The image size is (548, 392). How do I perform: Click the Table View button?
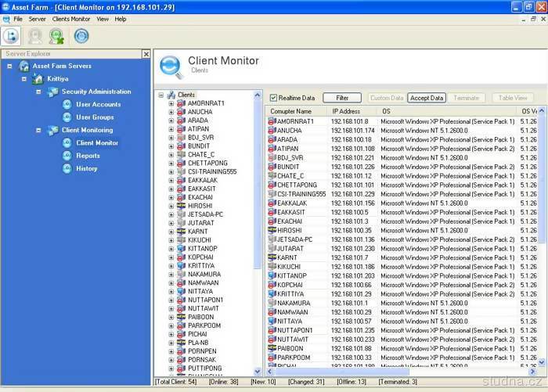click(x=513, y=98)
